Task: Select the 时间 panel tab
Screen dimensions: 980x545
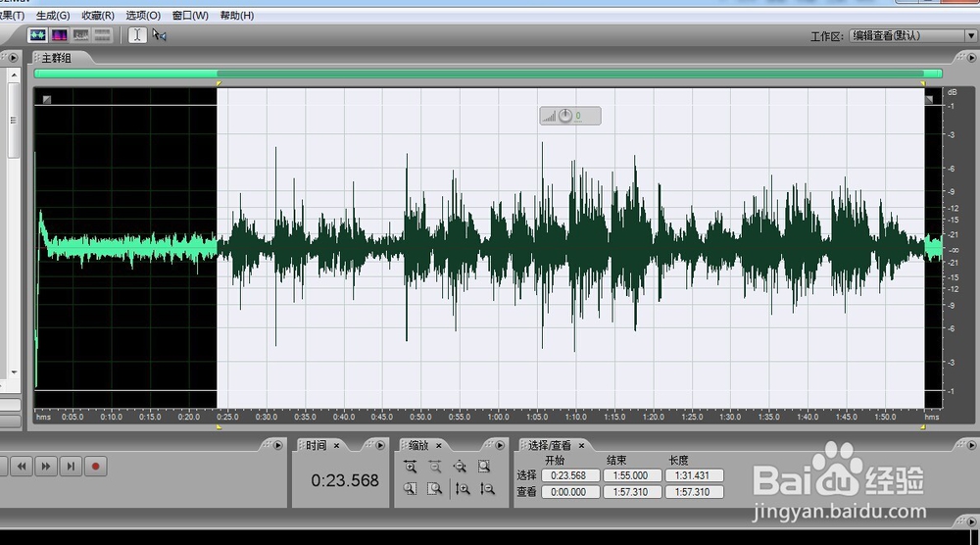Action: (x=316, y=445)
